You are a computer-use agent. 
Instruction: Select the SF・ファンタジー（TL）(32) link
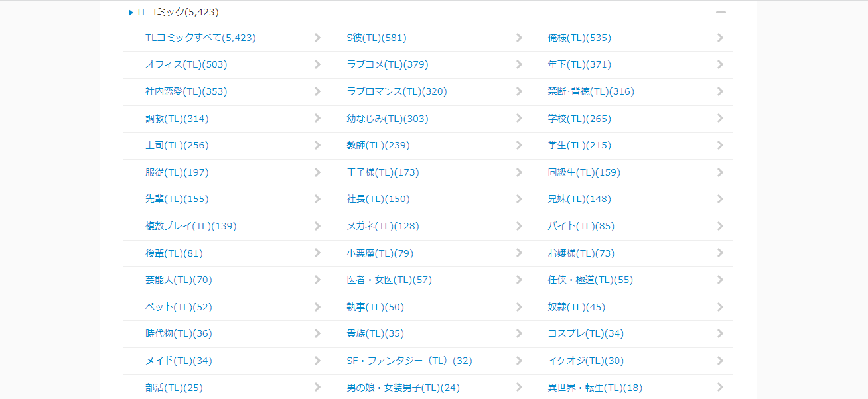pyautogui.click(x=409, y=361)
